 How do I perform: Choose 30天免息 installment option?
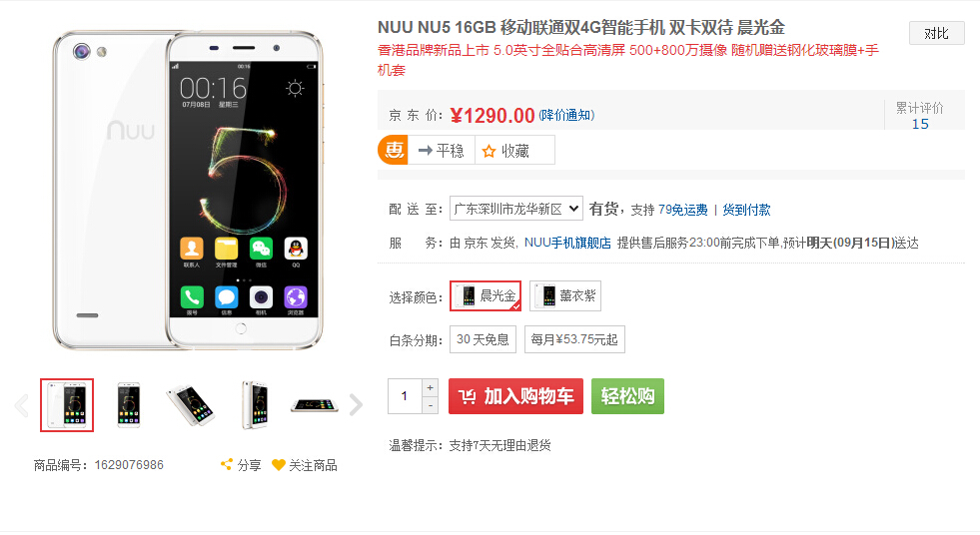click(483, 339)
